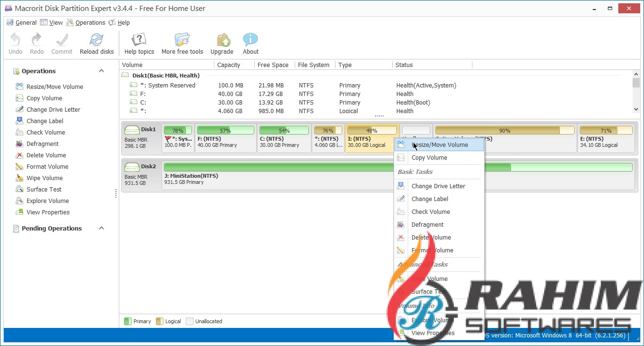This screenshot has height=346, width=644.
Task: Click the Unallocated legend color swatch
Action: (x=189, y=321)
